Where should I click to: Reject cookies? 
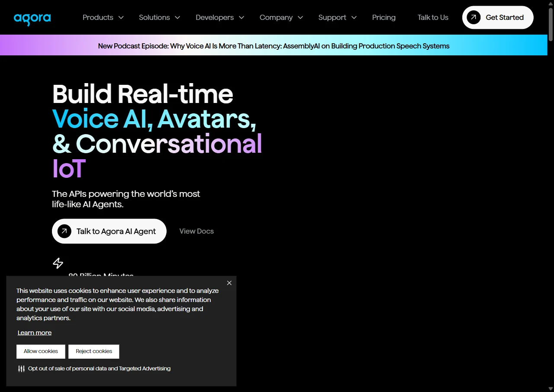[94, 351]
